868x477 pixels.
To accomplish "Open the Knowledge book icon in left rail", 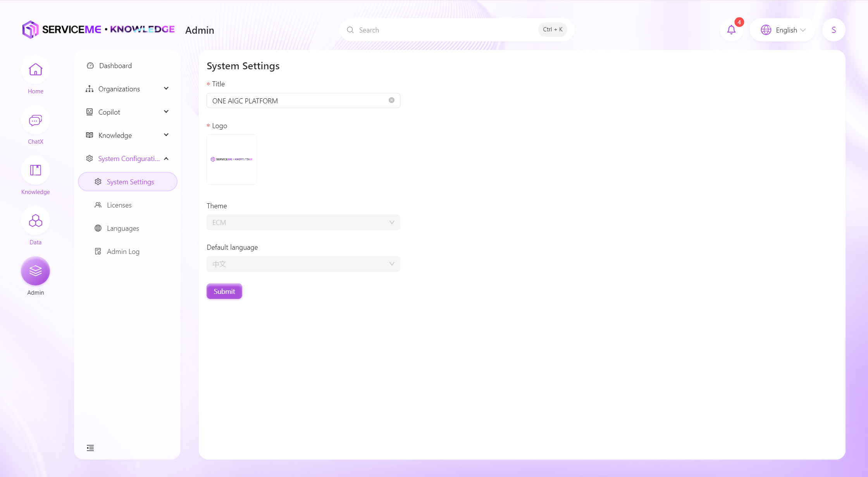I will 35,170.
